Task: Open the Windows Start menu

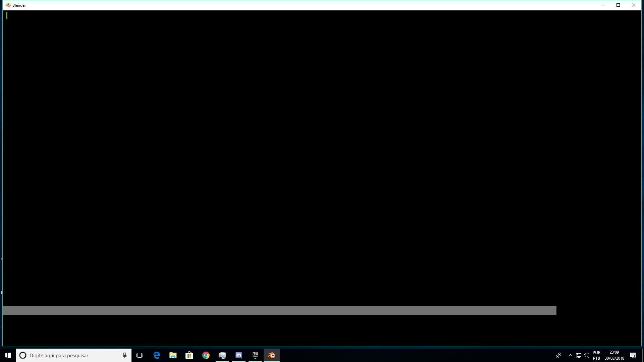Action: click(8, 355)
